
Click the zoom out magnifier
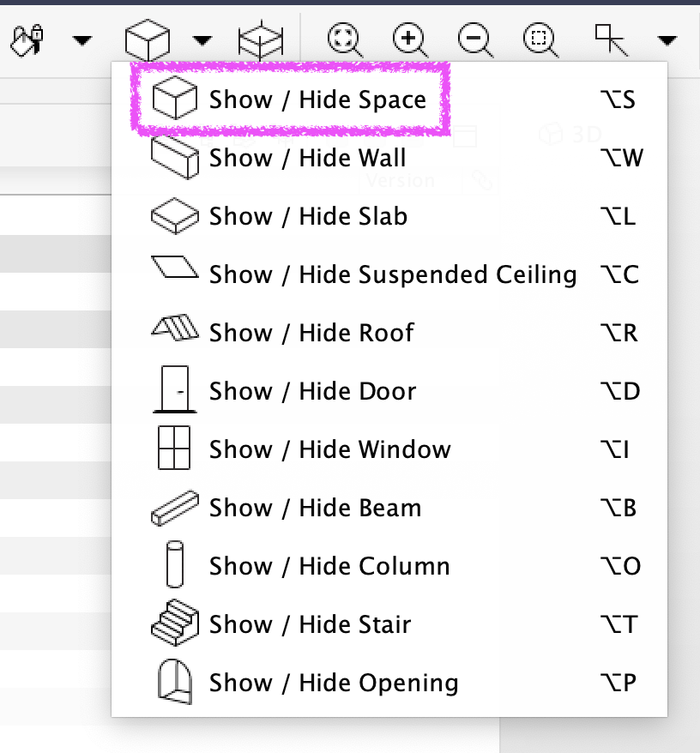tap(475, 39)
